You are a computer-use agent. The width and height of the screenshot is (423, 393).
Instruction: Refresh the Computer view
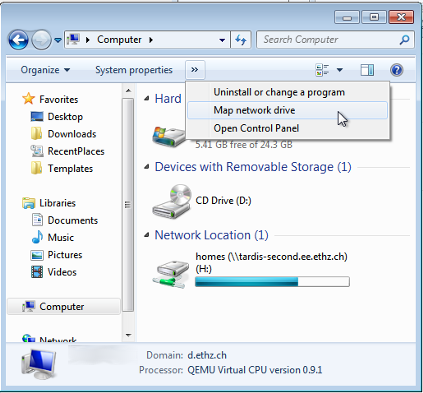pos(241,40)
